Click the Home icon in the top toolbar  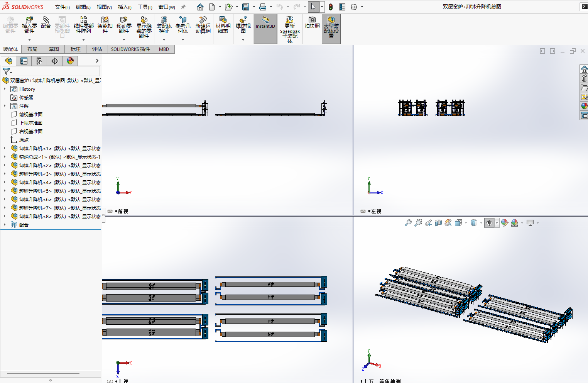point(200,7)
